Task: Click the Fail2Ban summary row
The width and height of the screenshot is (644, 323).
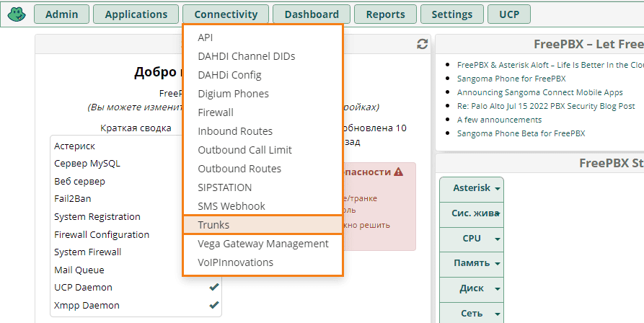Action: pyautogui.click(x=136, y=199)
